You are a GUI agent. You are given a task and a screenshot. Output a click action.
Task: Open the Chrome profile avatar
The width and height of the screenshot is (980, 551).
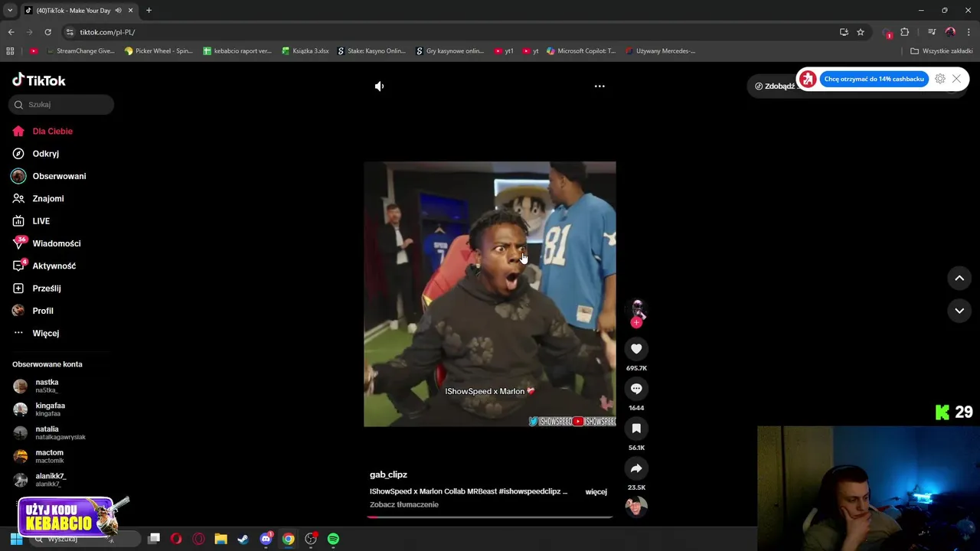(950, 32)
